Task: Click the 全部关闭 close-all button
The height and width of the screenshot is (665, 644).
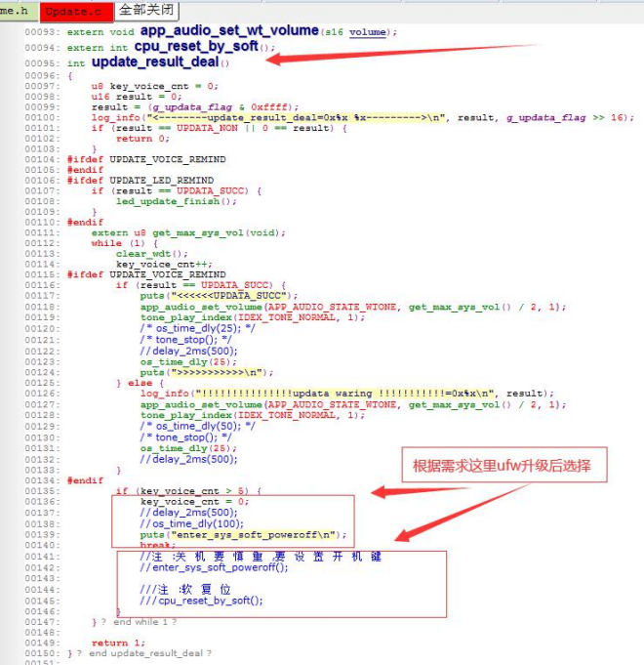Action: click(x=146, y=10)
